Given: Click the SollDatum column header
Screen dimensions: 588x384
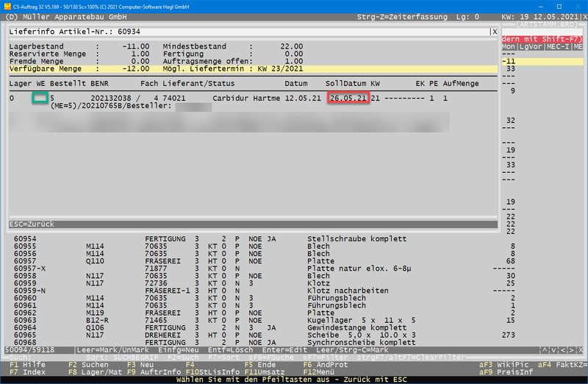Looking at the screenshot, I should click(x=345, y=83).
